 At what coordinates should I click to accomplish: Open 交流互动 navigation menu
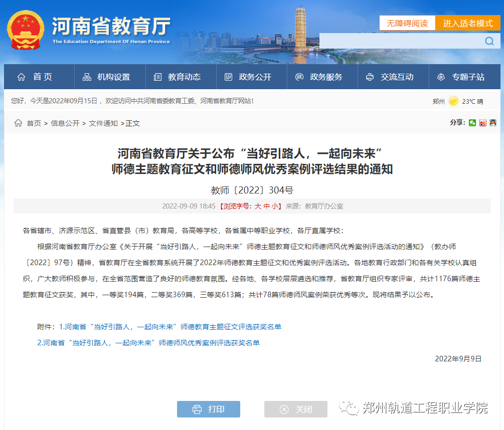[x=394, y=77]
